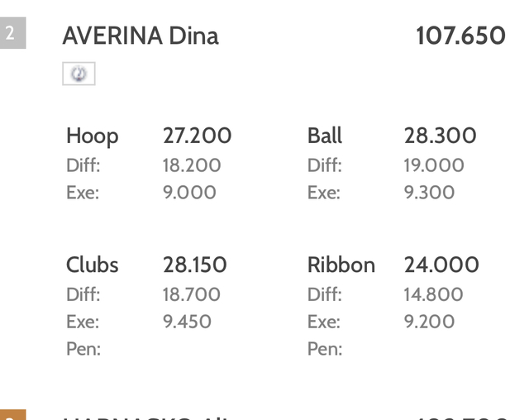This screenshot has height=420, width=529.
Task: Click the small flag icon under AVERINA Dina
Action: point(79,74)
